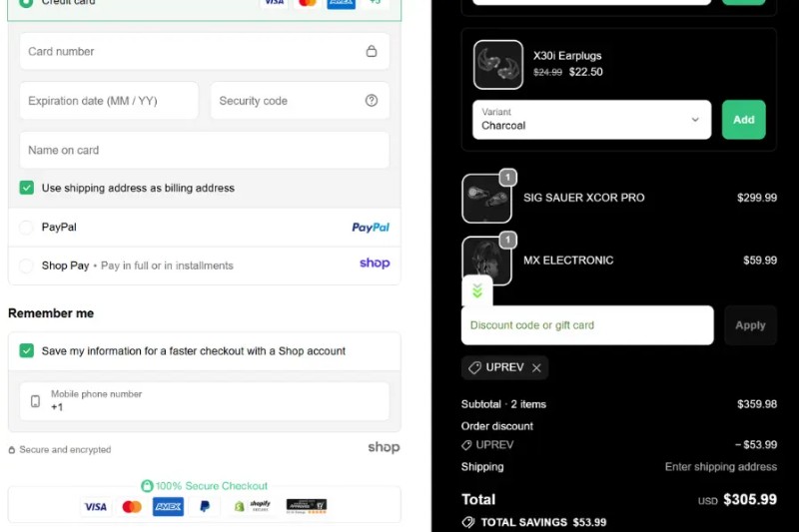Click the $305.99 total amount

[x=750, y=499]
